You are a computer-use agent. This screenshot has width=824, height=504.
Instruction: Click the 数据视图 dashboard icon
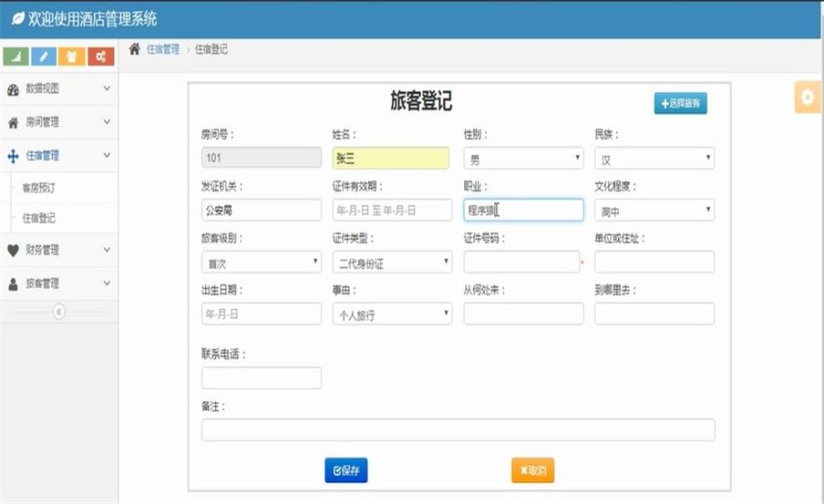[13, 90]
